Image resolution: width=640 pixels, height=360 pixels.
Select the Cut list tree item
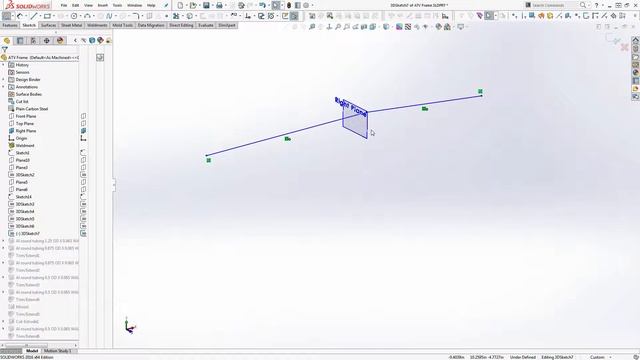click(x=22, y=102)
